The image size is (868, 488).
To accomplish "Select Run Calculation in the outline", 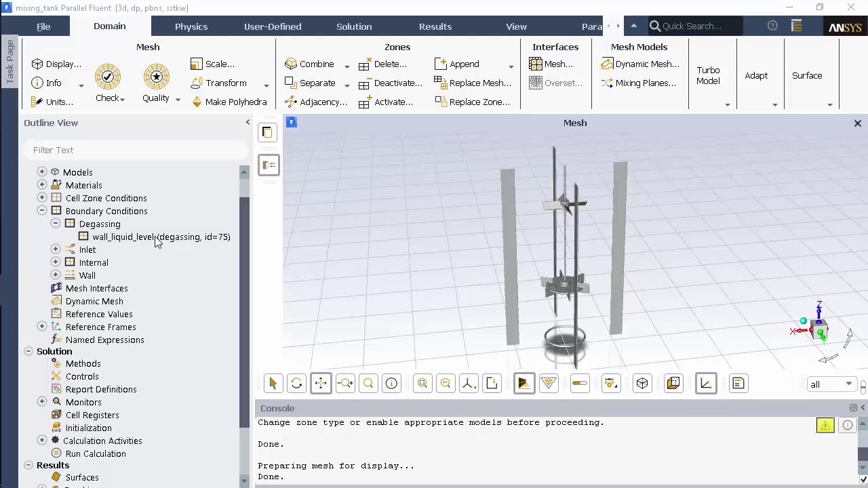I will pos(96,453).
